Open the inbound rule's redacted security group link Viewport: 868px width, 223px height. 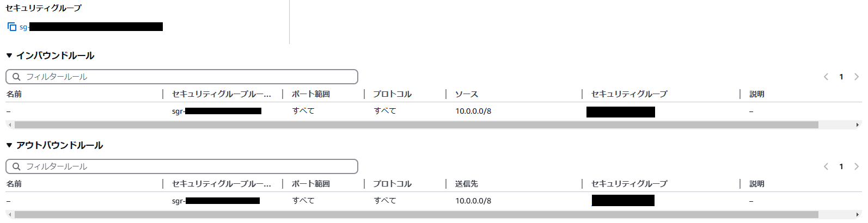coord(621,112)
